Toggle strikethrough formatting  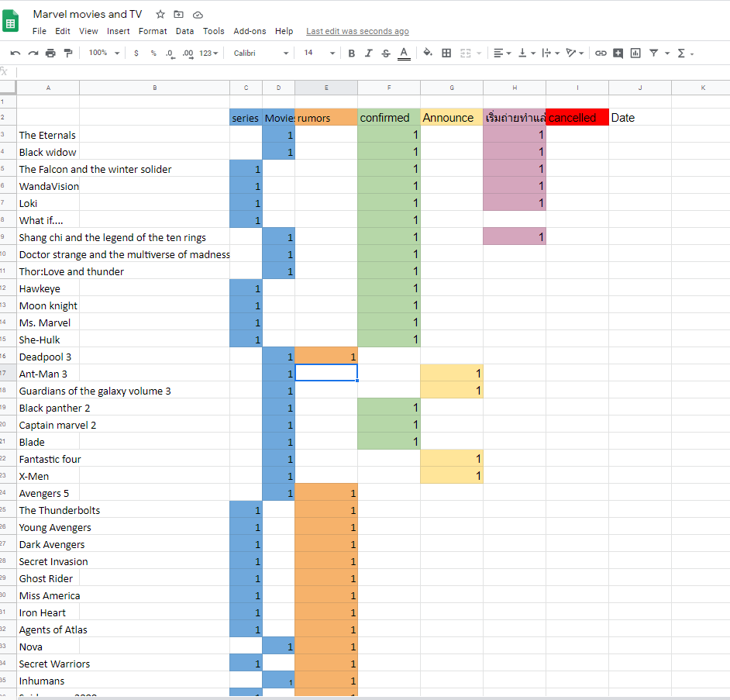click(x=385, y=53)
